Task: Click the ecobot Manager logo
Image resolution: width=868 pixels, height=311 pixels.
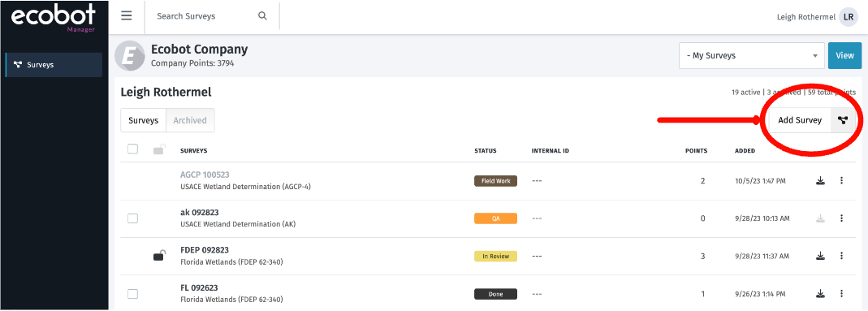Action: pyautogui.click(x=53, y=18)
